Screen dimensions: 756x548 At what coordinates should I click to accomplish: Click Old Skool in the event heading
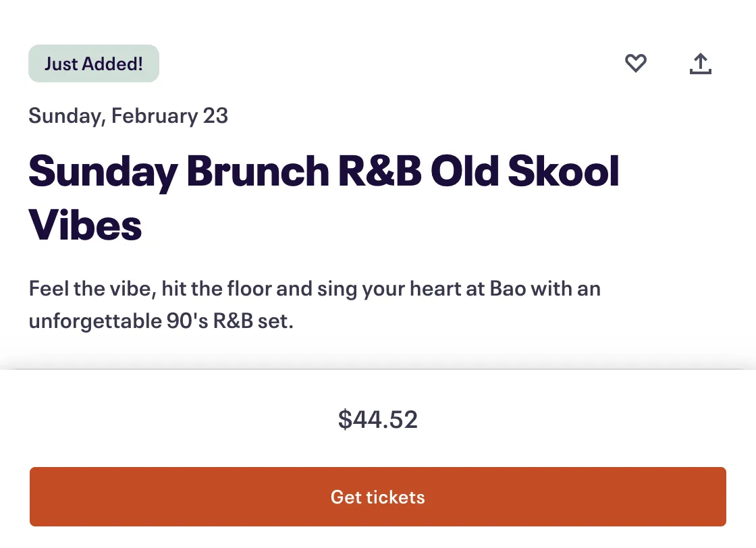point(524,171)
